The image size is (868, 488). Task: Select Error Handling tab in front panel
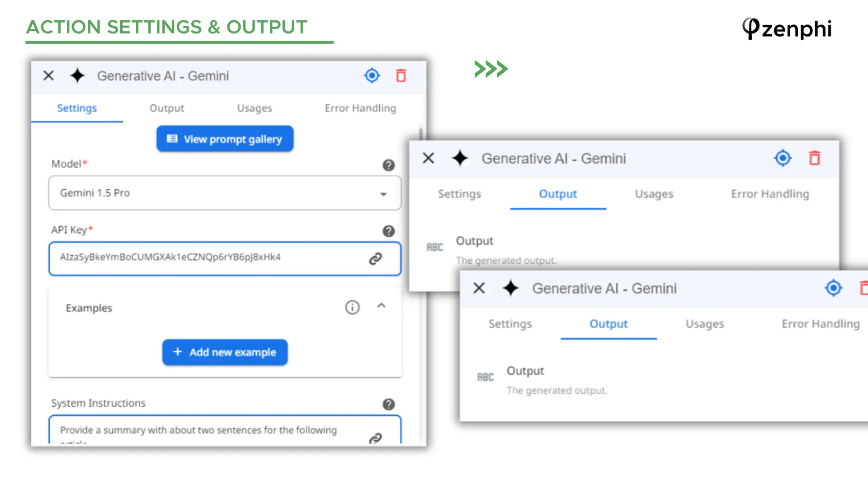point(821,324)
